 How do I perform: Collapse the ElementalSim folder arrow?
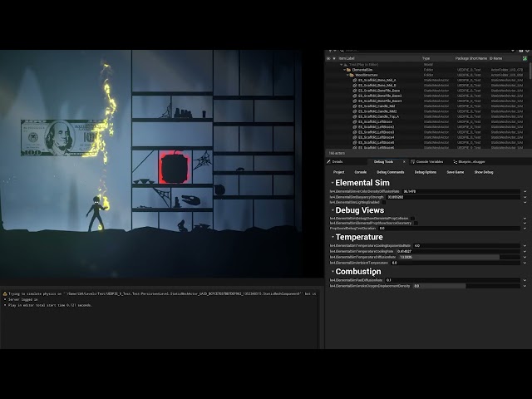click(x=344, y=70)
